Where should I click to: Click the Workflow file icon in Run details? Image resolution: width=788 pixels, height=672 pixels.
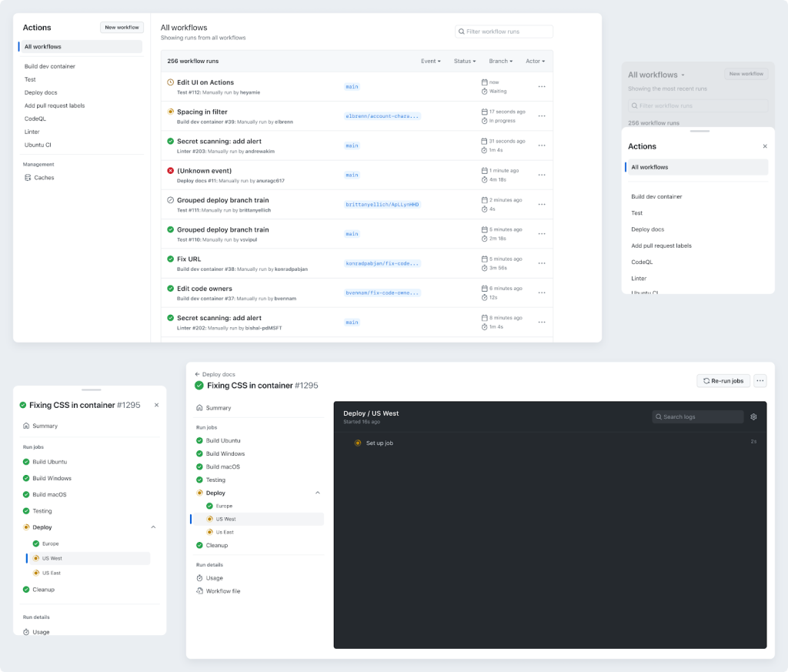coord(199,591)
